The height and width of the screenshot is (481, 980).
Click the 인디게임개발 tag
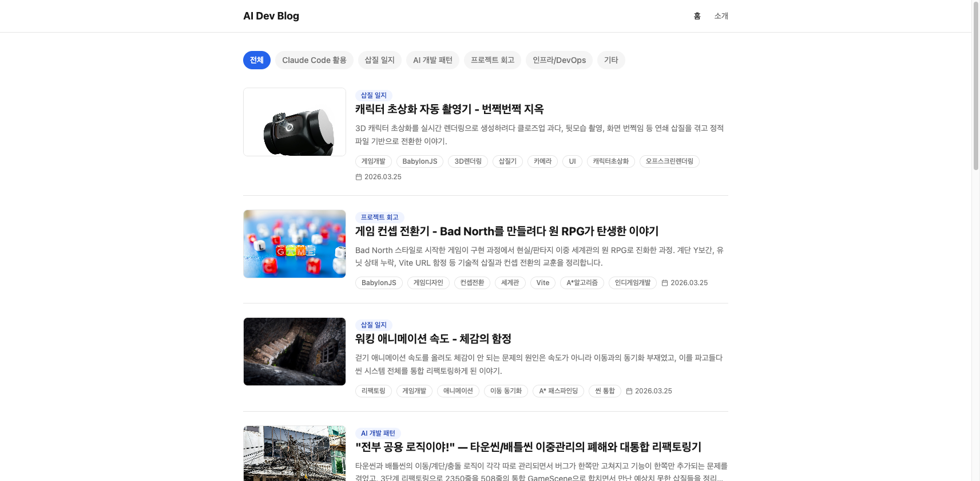coord(633,283)
